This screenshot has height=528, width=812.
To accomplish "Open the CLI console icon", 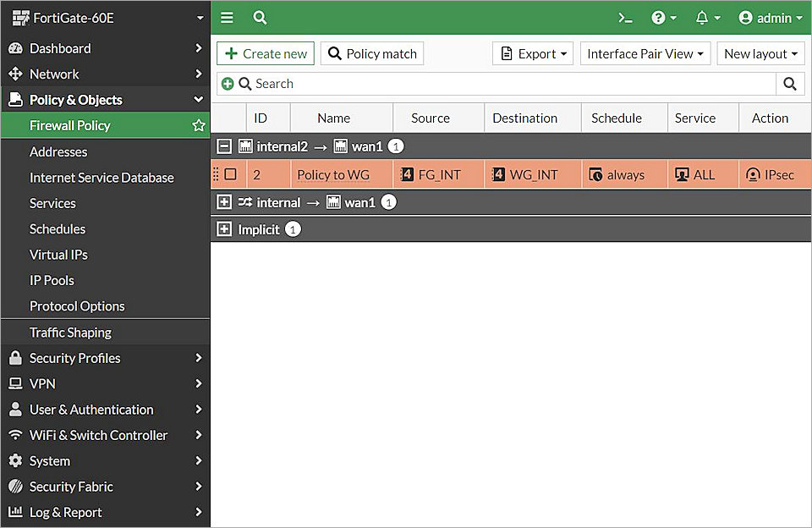I will [x=625, y=18].
